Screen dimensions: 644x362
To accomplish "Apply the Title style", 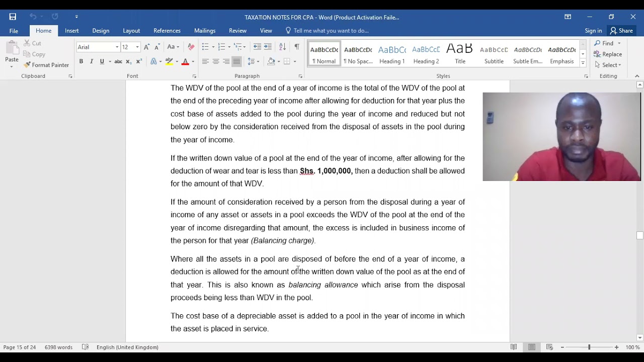I will click(x=460, y=54).
